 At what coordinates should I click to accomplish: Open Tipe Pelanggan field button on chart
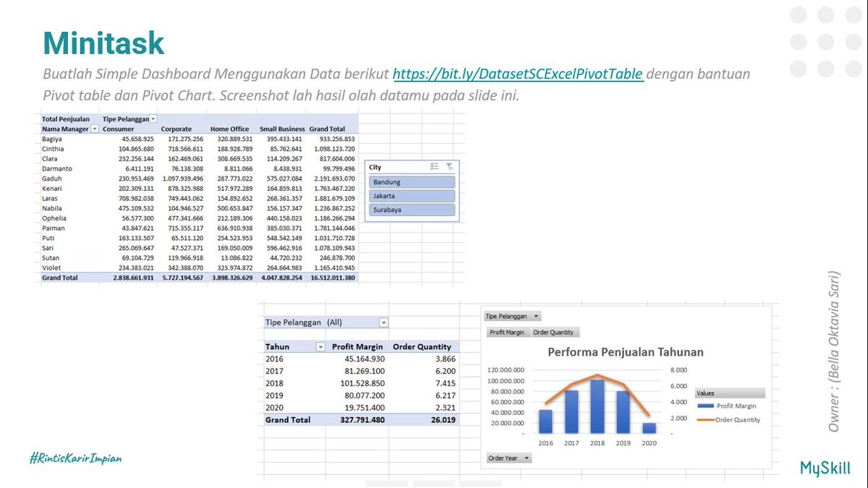(513, 316)
